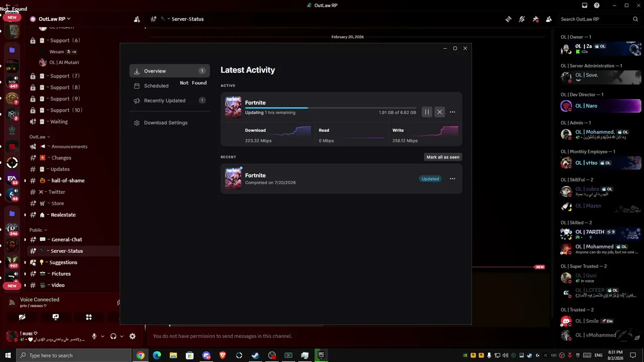The image size is (644, 362).
Task: Click the Updated badge on the recent Fortnite entry
Action: click(x=430, y=178)
